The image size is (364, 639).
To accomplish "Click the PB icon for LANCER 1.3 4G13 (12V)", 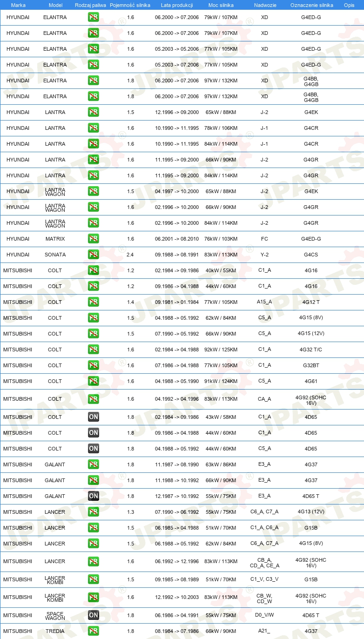I will pos(94,512).
